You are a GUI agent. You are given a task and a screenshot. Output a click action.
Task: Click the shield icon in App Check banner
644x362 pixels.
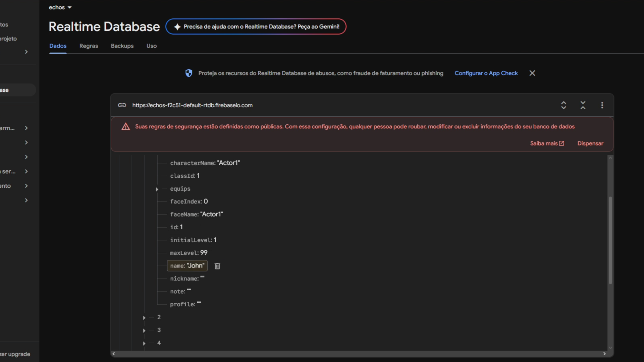pyautogui.click(x=189, y=73)
